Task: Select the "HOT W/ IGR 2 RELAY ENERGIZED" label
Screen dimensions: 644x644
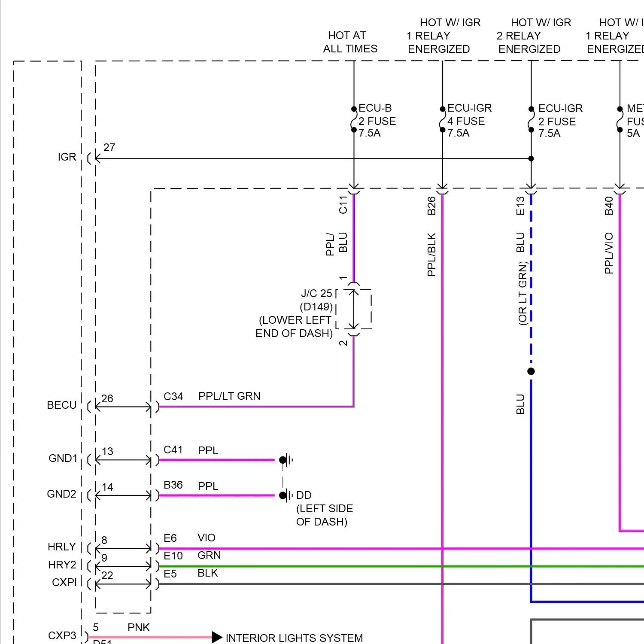Action: click(x=534, y=36)
